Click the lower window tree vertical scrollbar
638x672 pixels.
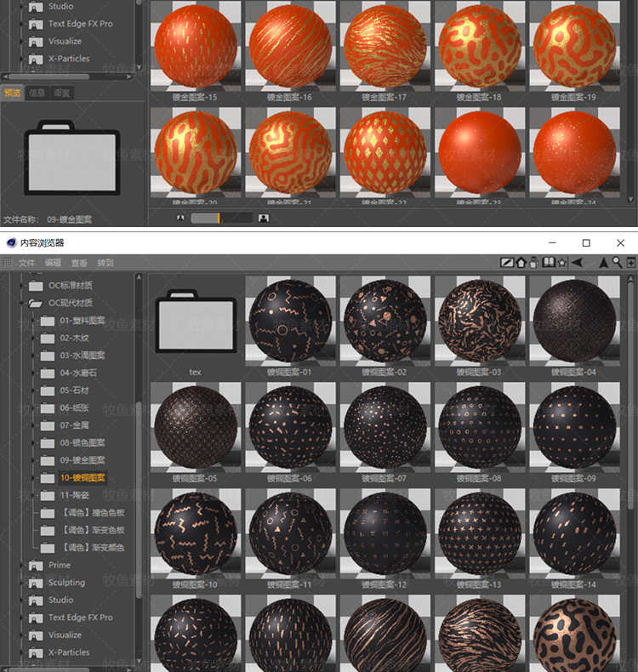pyautogui.click(x=139, y=499)
